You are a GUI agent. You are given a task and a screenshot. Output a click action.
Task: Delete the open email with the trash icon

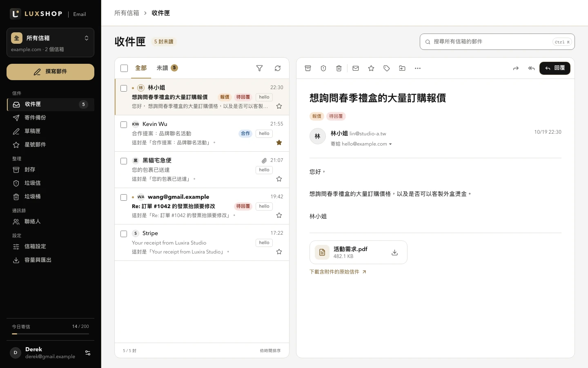[339, 68]
